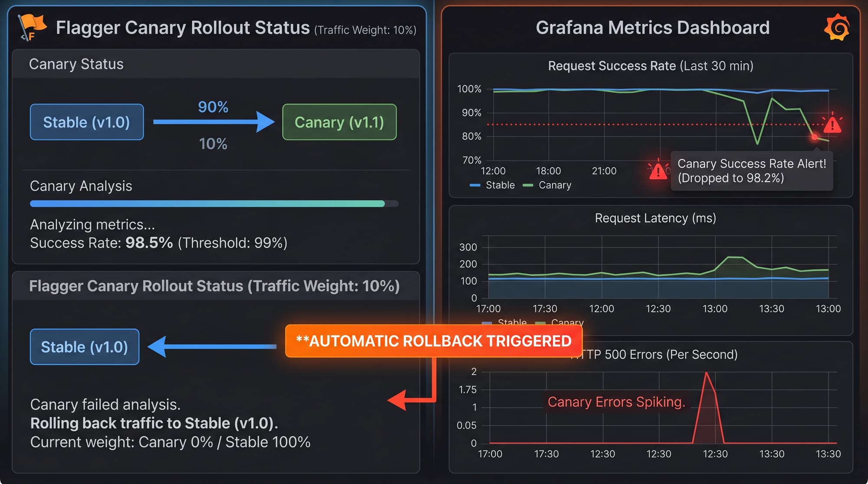Open Request Success Rate panel title menu

tap(650, 66)
